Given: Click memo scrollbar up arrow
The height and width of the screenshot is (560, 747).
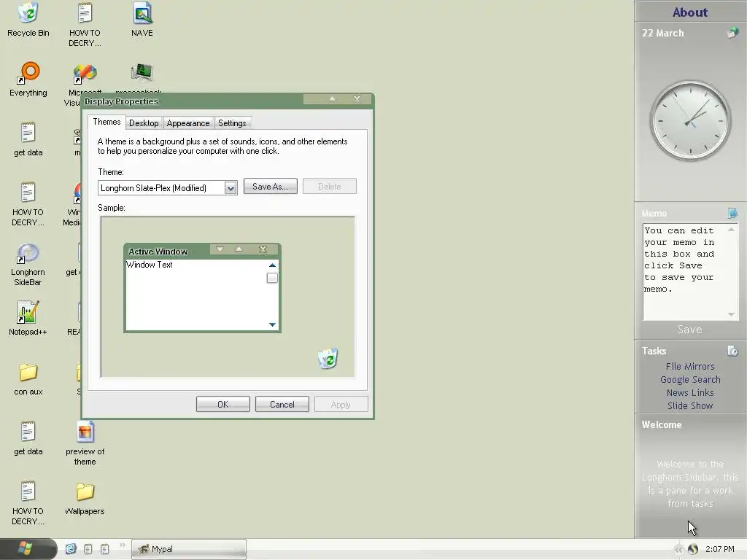Looking at the screenshot, I should tap(731, 230).
